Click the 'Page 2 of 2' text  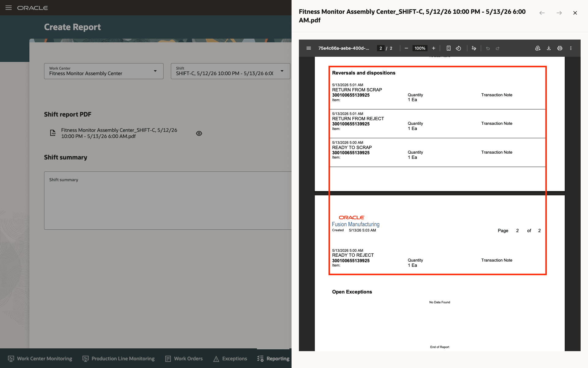pos(519,231)
